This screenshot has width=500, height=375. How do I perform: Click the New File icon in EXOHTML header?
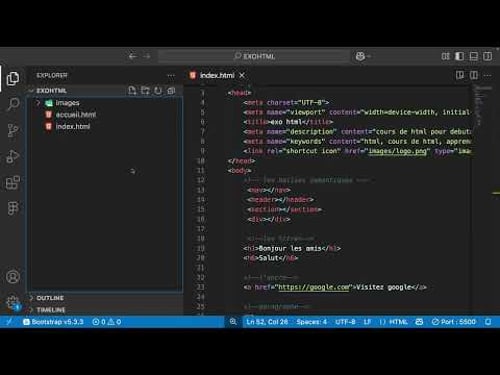click(x=132, y=91)
